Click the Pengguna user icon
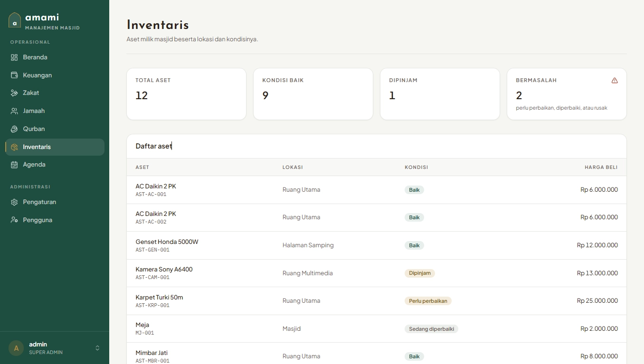The height and width of the screenshot is (364, 644). point(14,220)
